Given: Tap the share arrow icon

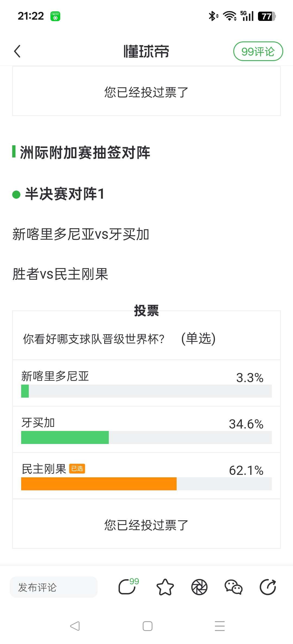Looking at the screenshot, I should click(268, 587).
